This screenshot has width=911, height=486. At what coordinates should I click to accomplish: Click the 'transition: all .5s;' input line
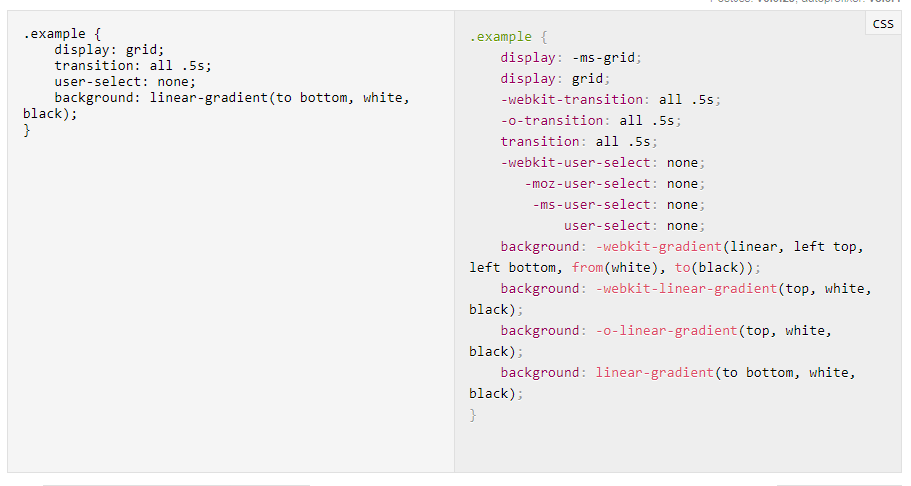(x=132, y=65)
